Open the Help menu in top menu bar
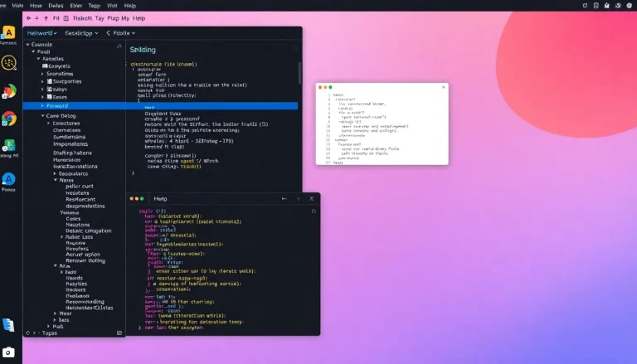This screenshot has width=637, height=364. (130, 6)
